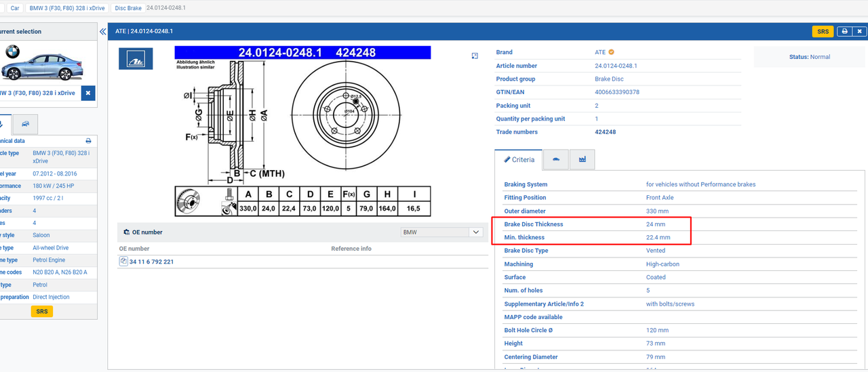The width and height of the screenshot is (868, 372).
Task: Click the Brake Disc Thickness value 24 mm
Action: point(656,224)
